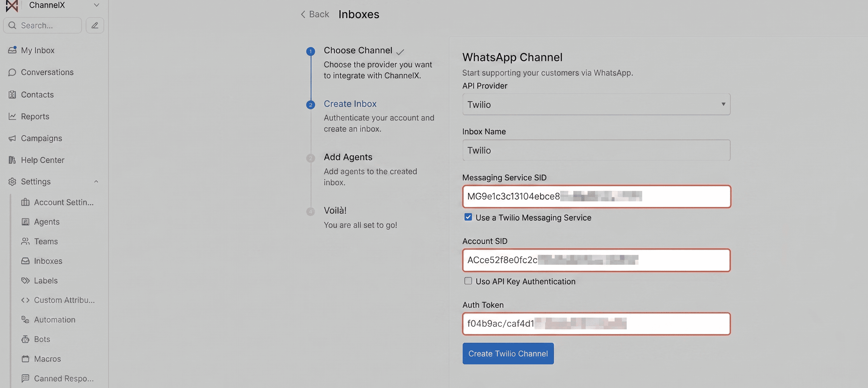
Task: Focus the Messaging Service SID field
Action: point(596,196)
